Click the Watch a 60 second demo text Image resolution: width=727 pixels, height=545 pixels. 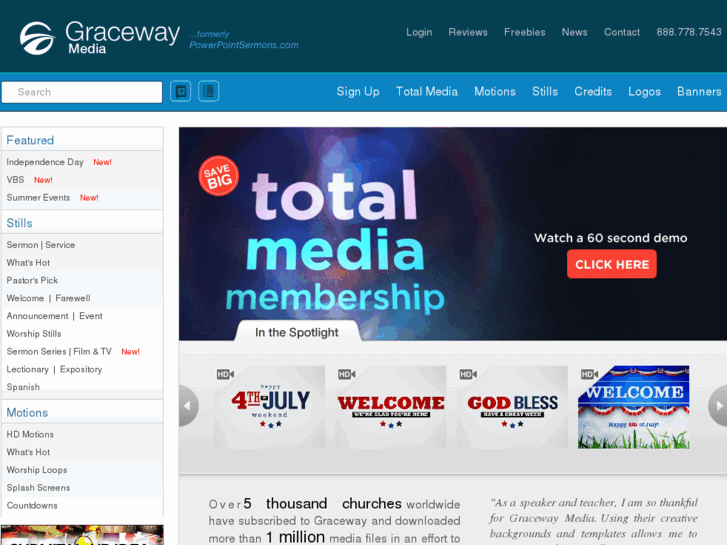click(x=611, y=238)
